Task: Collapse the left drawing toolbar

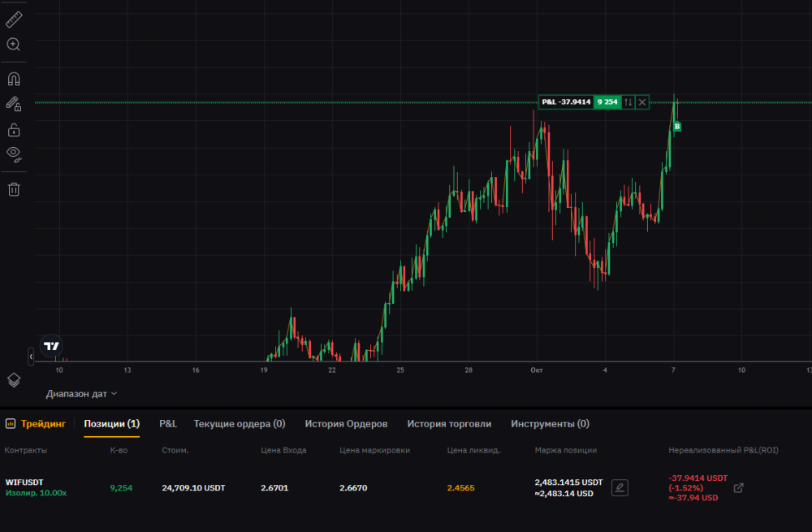Action: click(x=31, y=357)
